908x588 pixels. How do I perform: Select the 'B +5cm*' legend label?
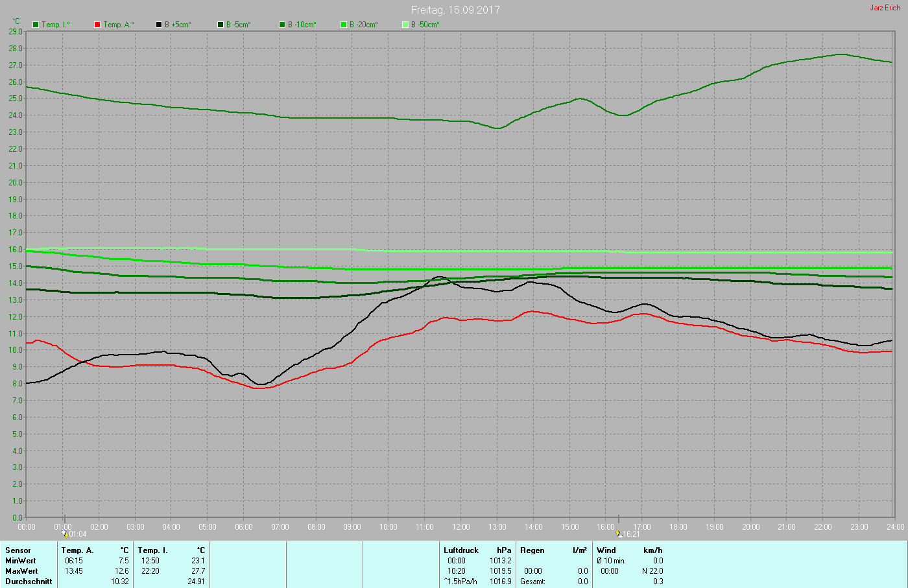point(178,25)
